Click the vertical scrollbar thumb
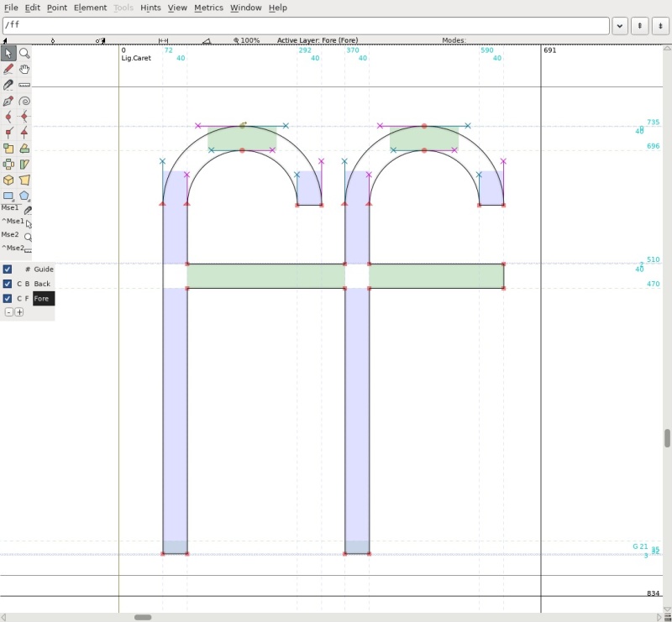 667,438
